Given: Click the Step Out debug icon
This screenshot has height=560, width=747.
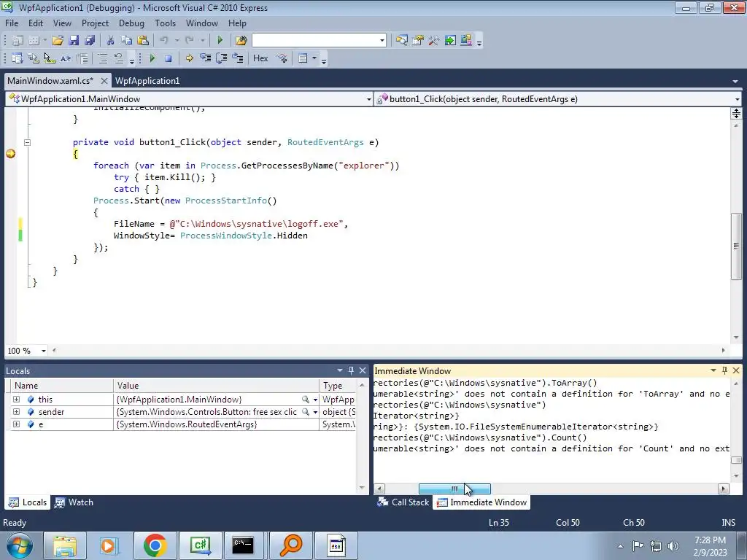Looking at the screenshot, I should 238,58.
